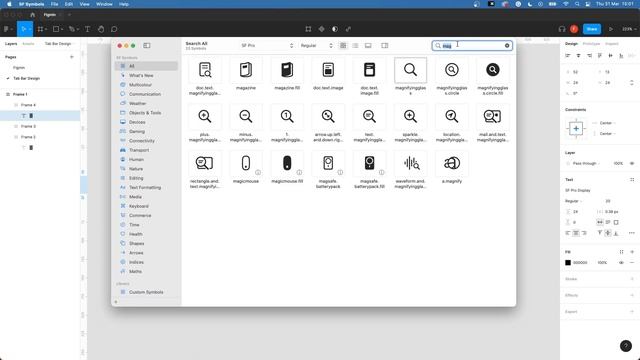Select Figma's Text tool

click(x=87, y=29)
